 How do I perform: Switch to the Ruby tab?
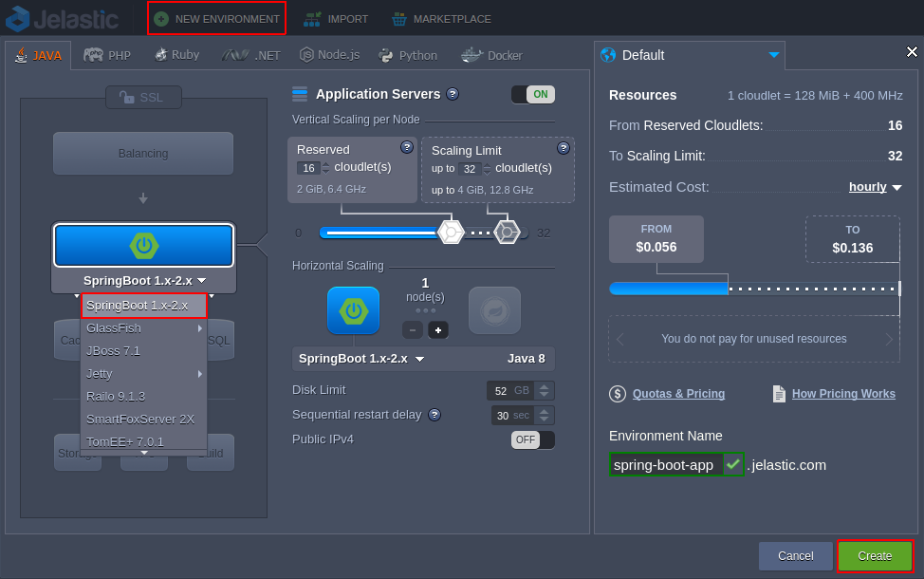pos(176,55)
